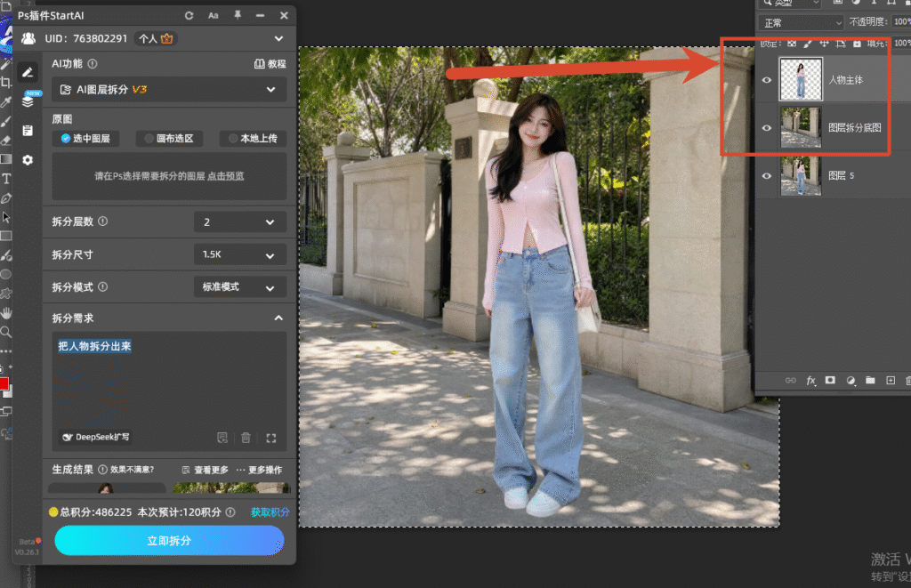This screenshot has height=588, width=911.
Task: Open 拆分尺寸 dropdown showing 1.5K
Action: [239, 254]
